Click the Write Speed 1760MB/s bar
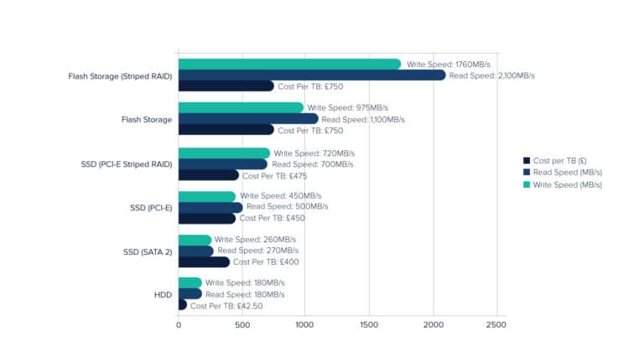Viewport: 644px width, 362px height. click(289, 64)
